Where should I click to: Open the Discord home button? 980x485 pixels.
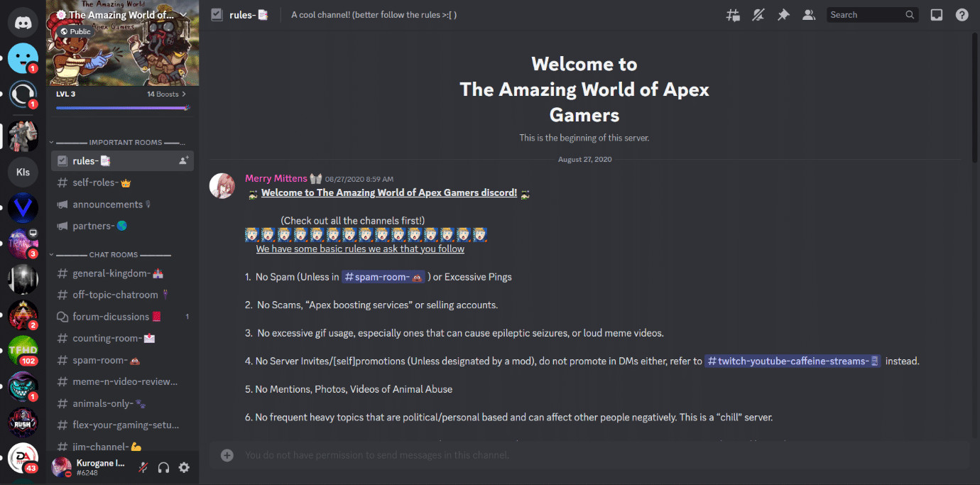tap(23, 22)
